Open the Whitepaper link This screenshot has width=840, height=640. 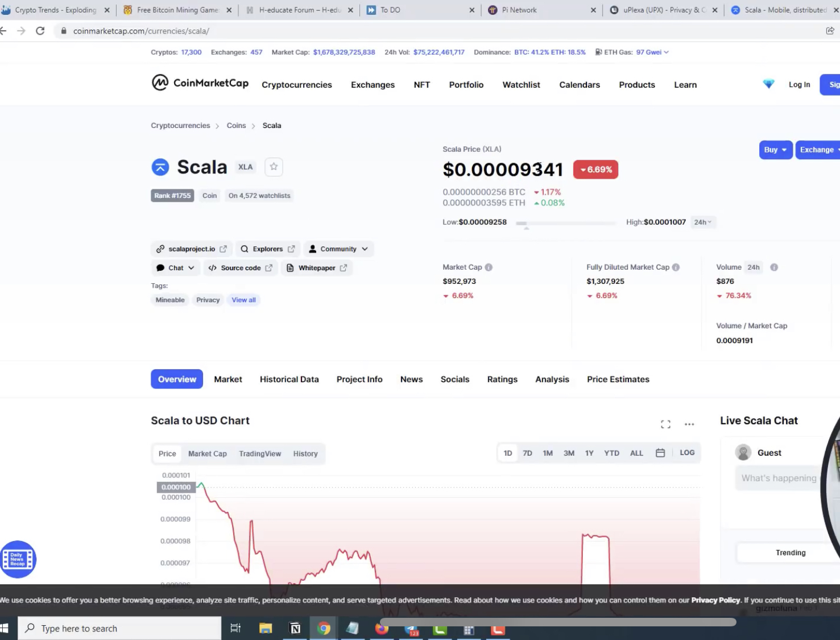[317, 268]
